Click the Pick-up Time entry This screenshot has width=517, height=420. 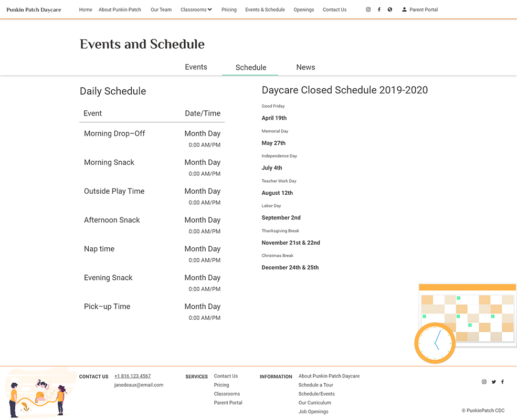152,312
